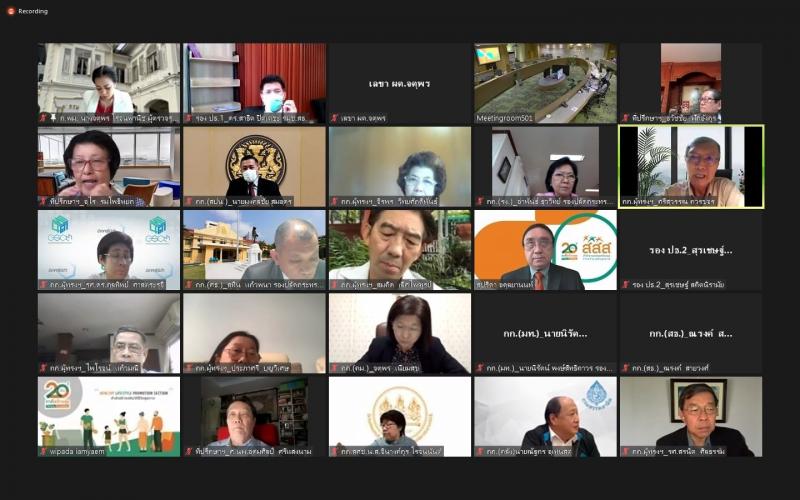Screen dimensions: 800x500
Task: Click the muted mic icon on รอง ปธ.1 tile
Action: pos(189,118)
